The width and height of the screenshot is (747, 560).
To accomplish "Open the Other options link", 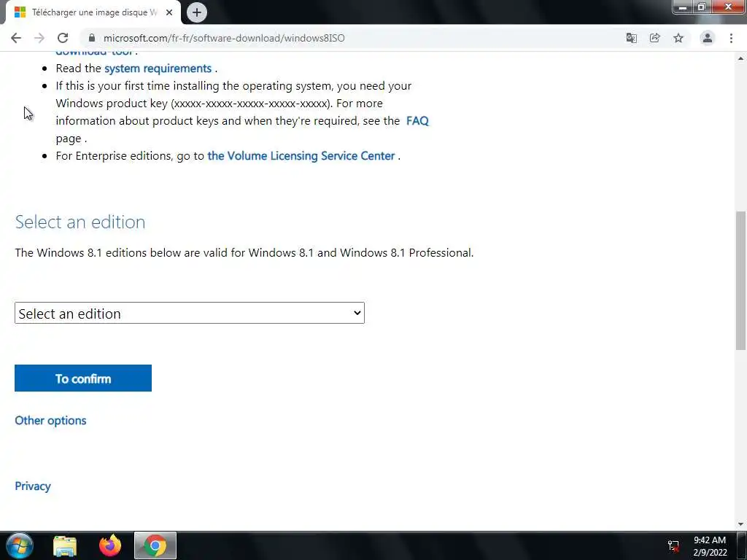I will click(50, 421).
